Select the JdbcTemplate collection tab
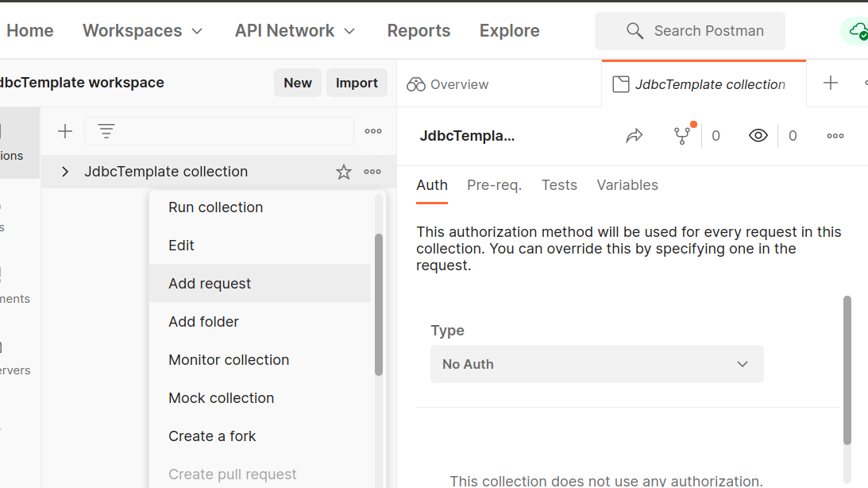The width and height of the screenshot is (868, 488). [704, 84]
